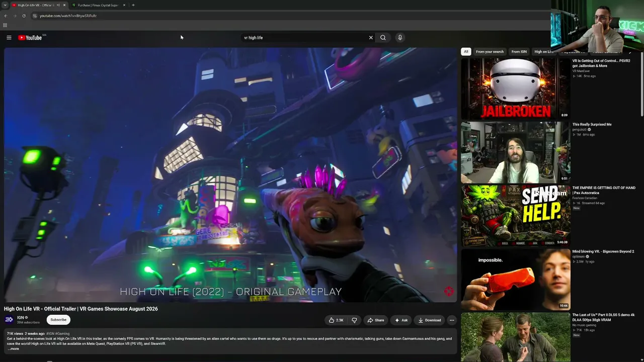The width and height of the screenshot is (644, 362).
Task: Open the JAILBROKEN PSVR2 video thumbnail
Action: pyautogui.click(x=515, y=88)
